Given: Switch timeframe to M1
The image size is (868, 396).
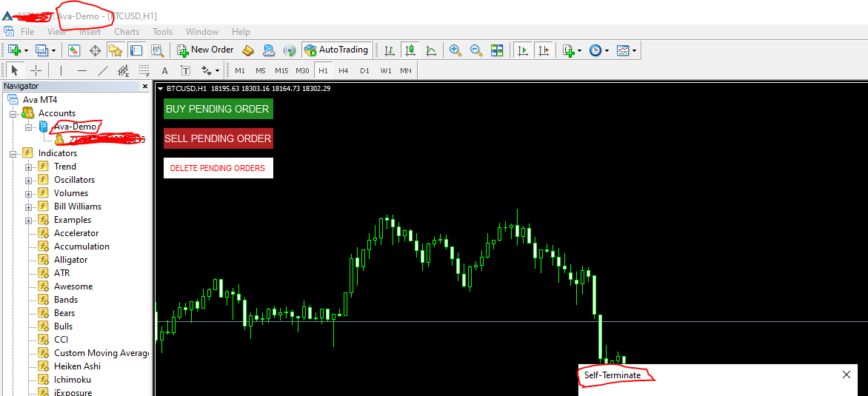Looking at the screenshot, I should pos(240,71).
